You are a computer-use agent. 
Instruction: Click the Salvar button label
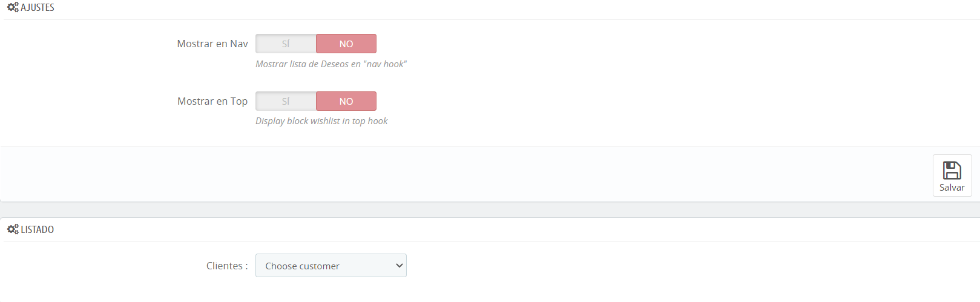(952, 188)
